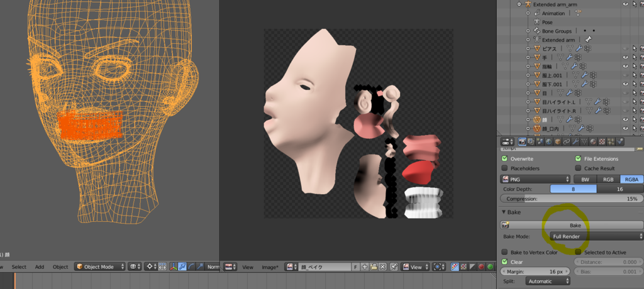Open the image editor pivot dropdown
The width and height of the screenshot is (644, 289).
point(439,267)
